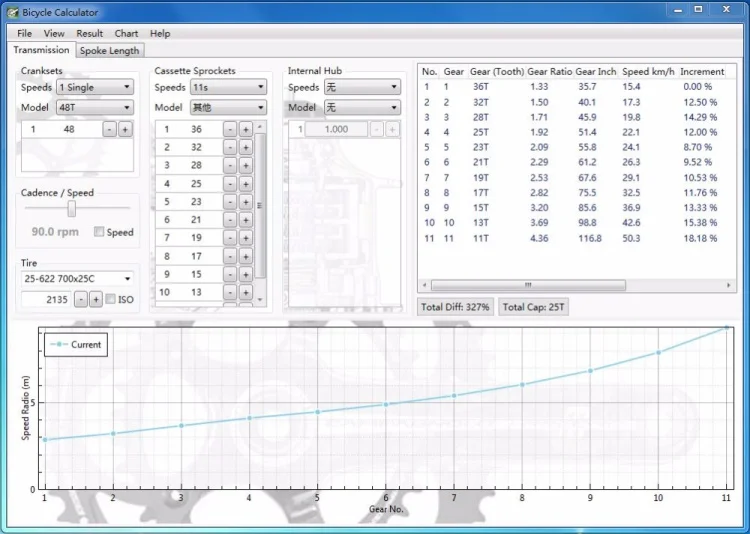Click the plus button for the 48T chainring
This screenshot has height=534, width=750.
point(125,129)
